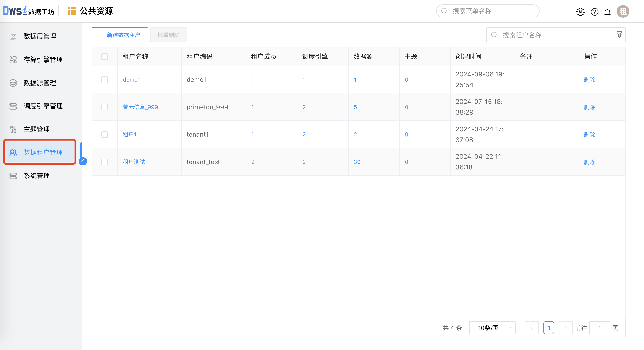Click the filter funnel icon
Image resolution: width=644 pixels, height=350 pixels.
pyautogui.click(x=619, y=34)
